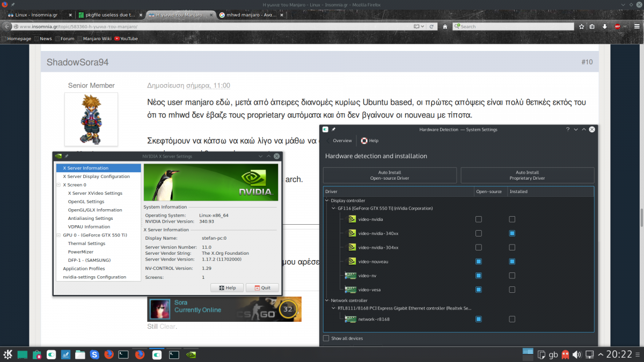Click the Adblock Plus ABP icon
Viewport: 644px width, 362px height.
[618, 26]
